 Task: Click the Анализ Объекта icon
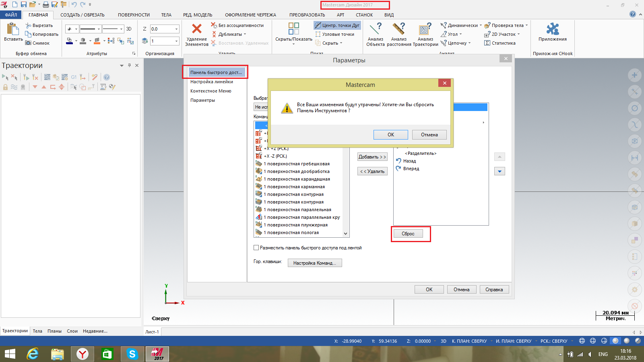pos(376,29)
